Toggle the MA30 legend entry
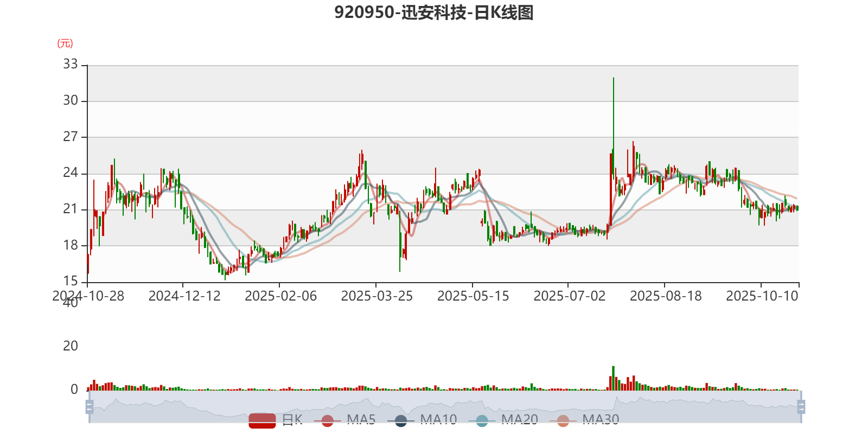 point(584,420)
